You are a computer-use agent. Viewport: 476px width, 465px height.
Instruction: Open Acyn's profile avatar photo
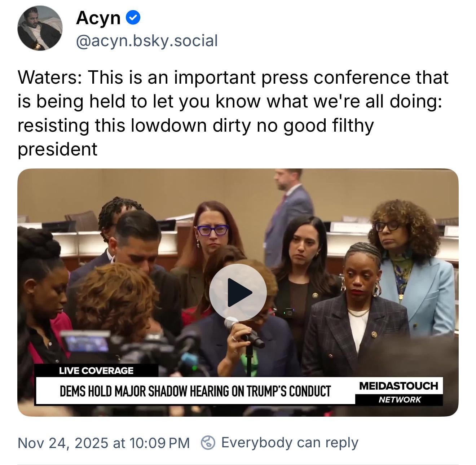(40, 28)
